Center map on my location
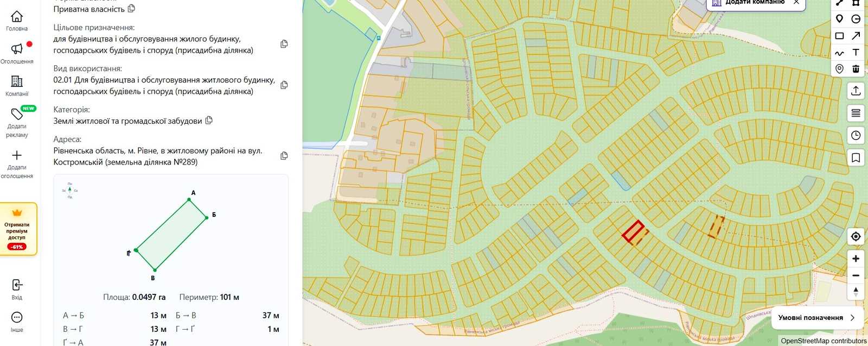This screenshot has height=346, width=868. click(856, 237)
